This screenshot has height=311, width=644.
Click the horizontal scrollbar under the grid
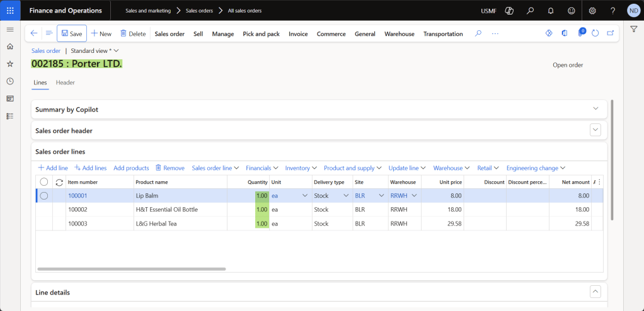(x=131, y=269)
